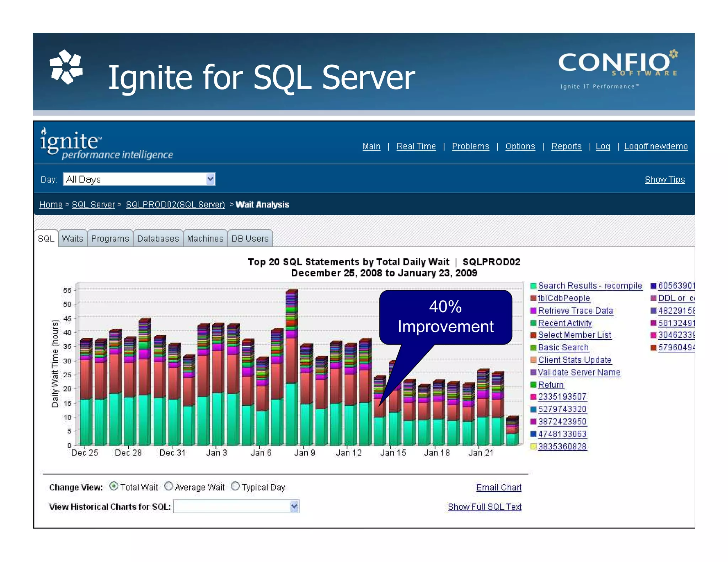
Task: Click yellow swatch beside 3835360828
Action: pyautogui.click(x=533, y=447)
